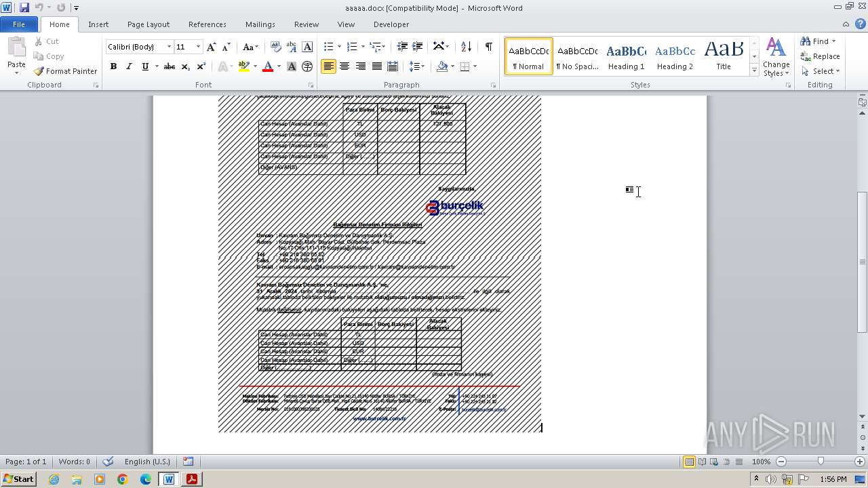This screenshot has width=868, height=488.
Task: Open the Change Case dropdown
Action: pos(250,47)
